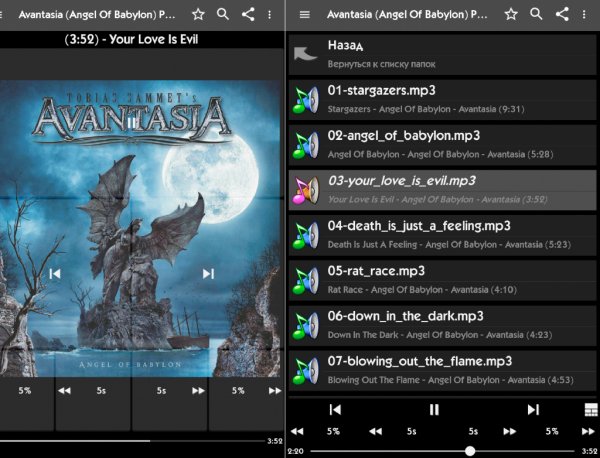The image size is (600, 458).
Task: Click the music icon beside 05-rat_race.mp3
Action: click(305, 280)
